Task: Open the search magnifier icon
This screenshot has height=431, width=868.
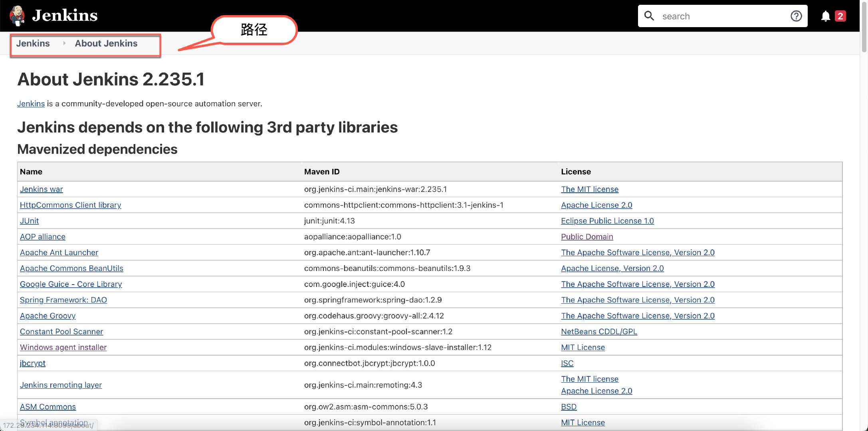Action: (649, 16)
